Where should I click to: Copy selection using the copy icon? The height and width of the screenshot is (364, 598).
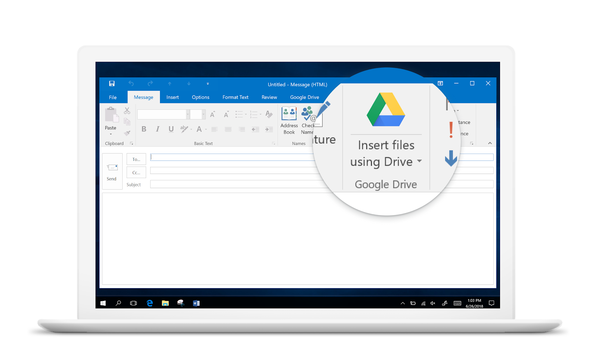(127, 122)
